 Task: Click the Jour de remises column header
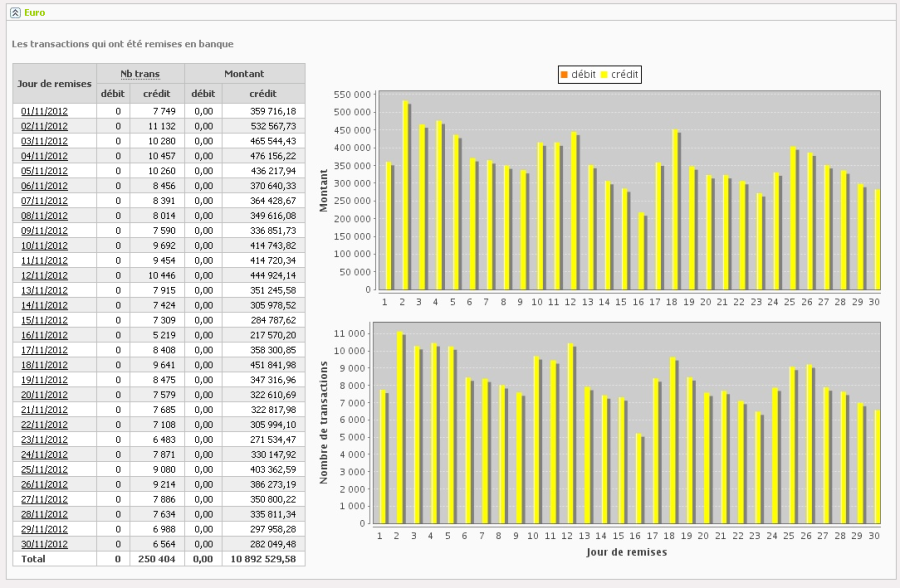click(x=55, y=83)
